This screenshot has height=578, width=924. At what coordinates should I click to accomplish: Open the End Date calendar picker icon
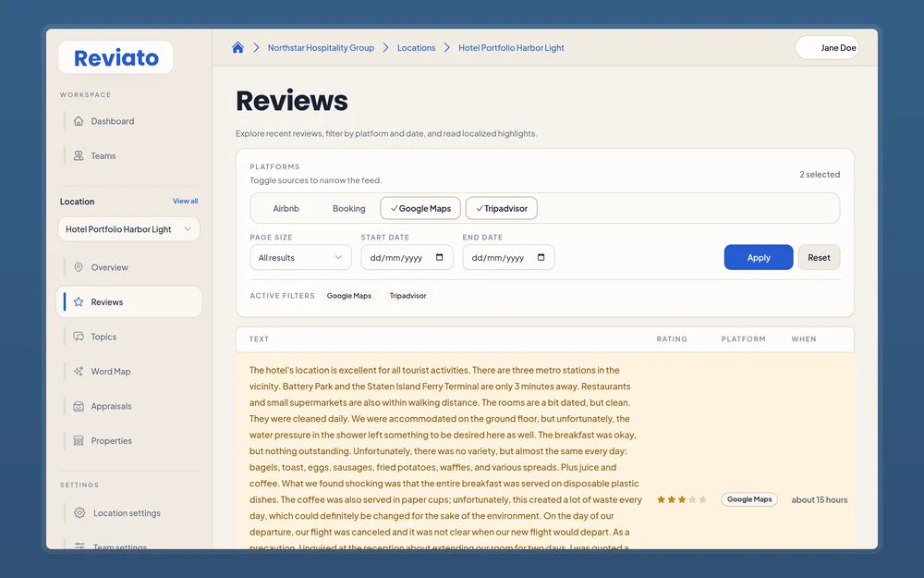pyautogui.click(x=541, y=257)
